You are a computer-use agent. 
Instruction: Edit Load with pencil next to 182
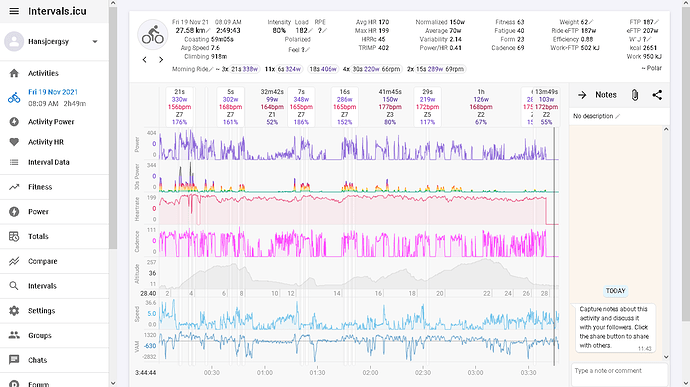point(310,31)
